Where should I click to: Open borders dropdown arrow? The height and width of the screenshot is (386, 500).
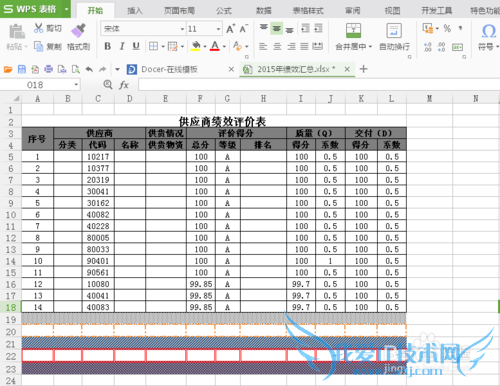tap(163, 46)
